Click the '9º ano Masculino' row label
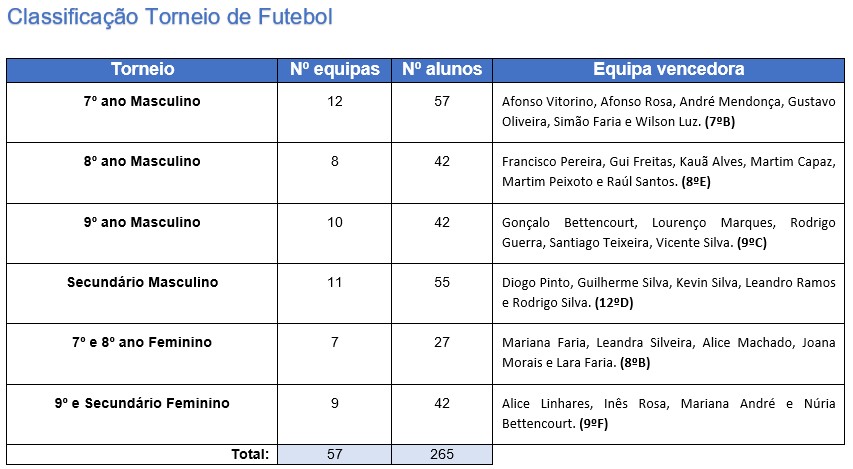 [x=142, y=222]
